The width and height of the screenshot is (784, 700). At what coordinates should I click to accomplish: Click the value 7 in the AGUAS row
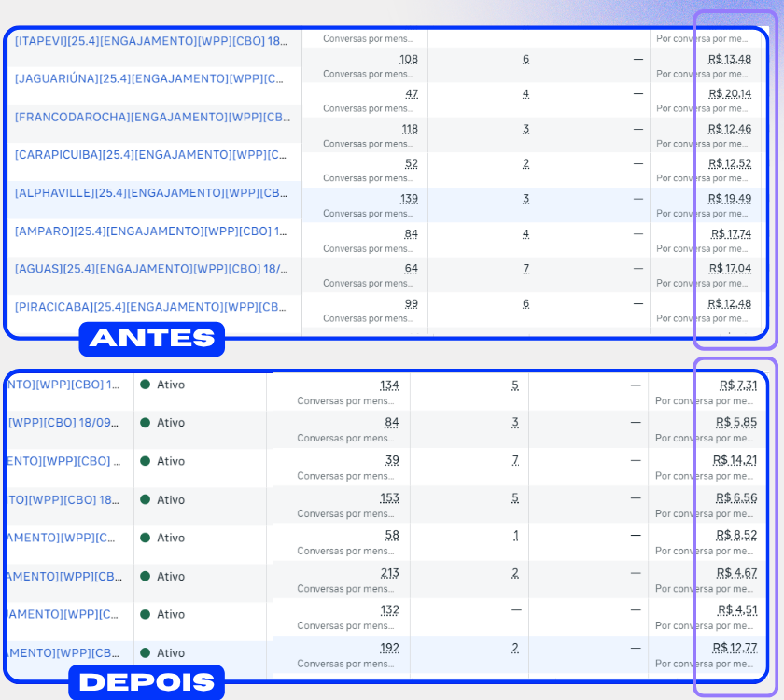[526, 269]
